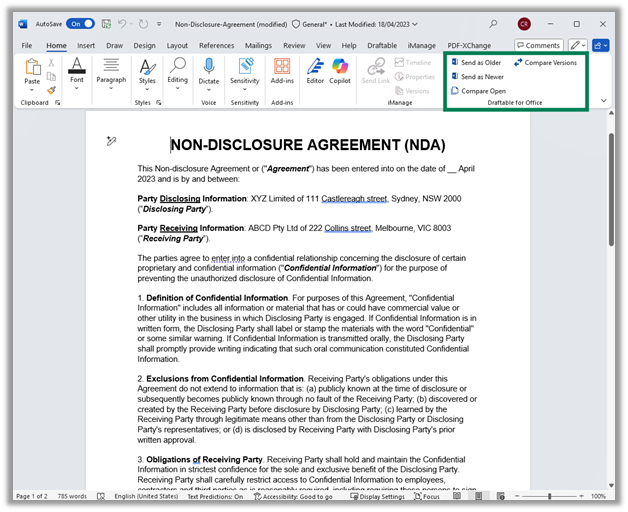Switch to the Draftable tab

coord(381,45)
